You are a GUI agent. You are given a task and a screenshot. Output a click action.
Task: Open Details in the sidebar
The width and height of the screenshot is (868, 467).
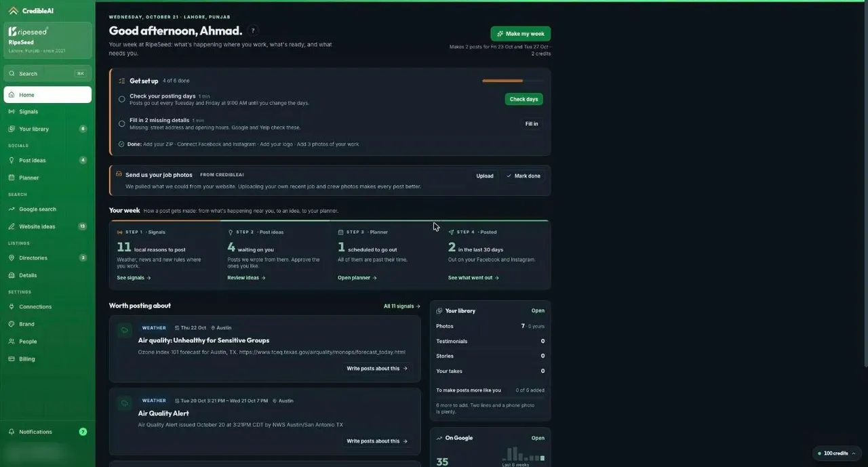(x=47, y=275)
